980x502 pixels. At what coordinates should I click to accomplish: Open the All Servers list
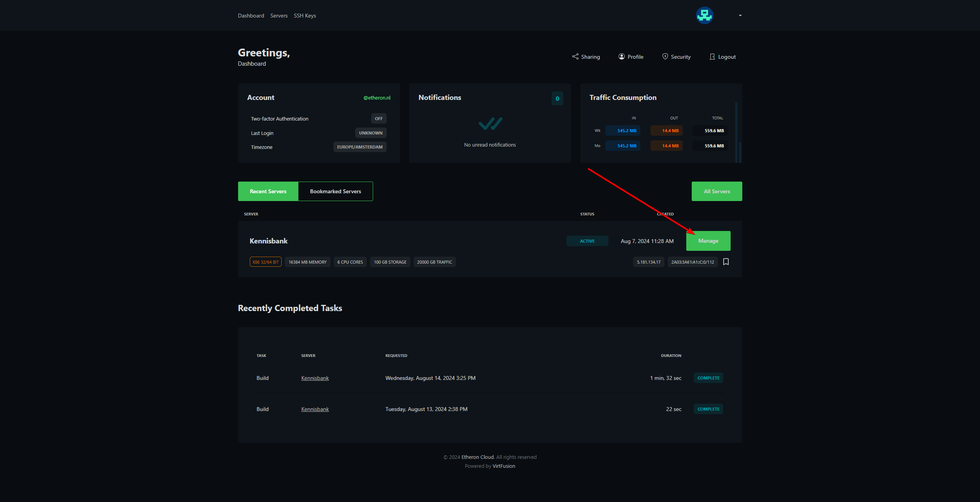tap(717, 191)
